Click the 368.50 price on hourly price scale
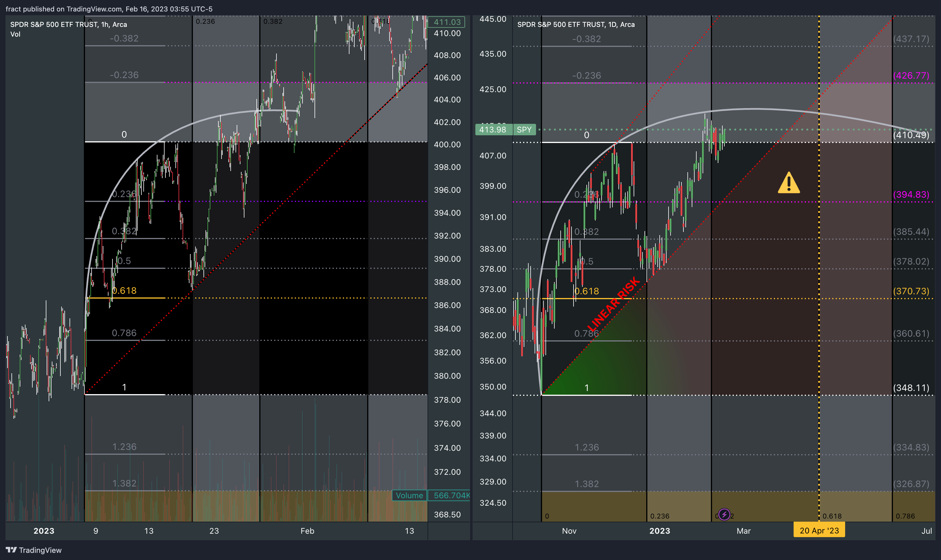Image resolution: width=941 pixels, height=560 pixels. (x=447, y=515)
